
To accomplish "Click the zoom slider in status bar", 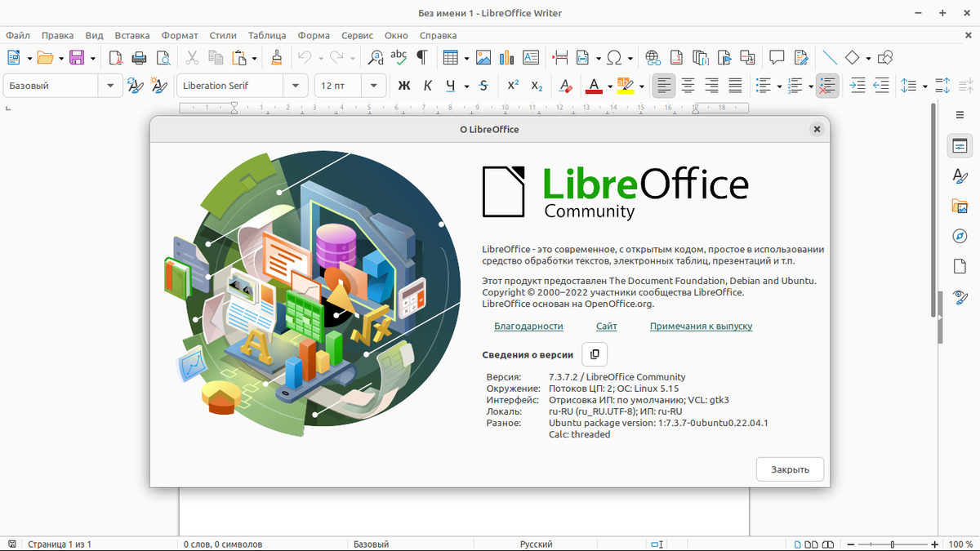I will pos(892,544).
